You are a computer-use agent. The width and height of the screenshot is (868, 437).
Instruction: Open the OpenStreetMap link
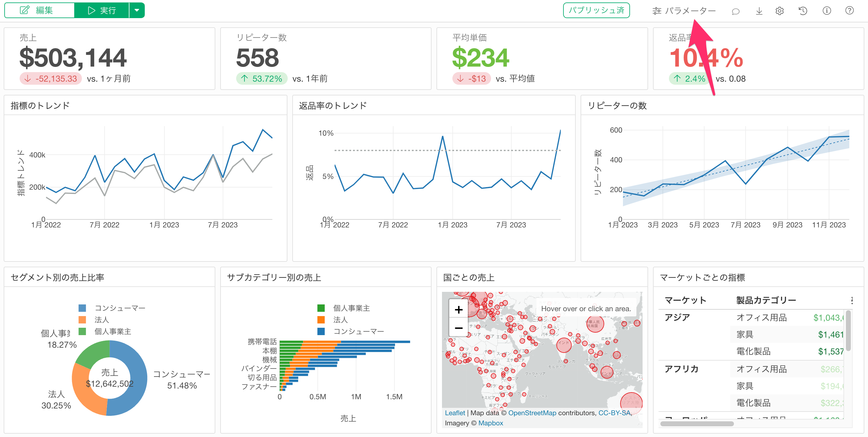pyautogui.click(x=532, y=413)
